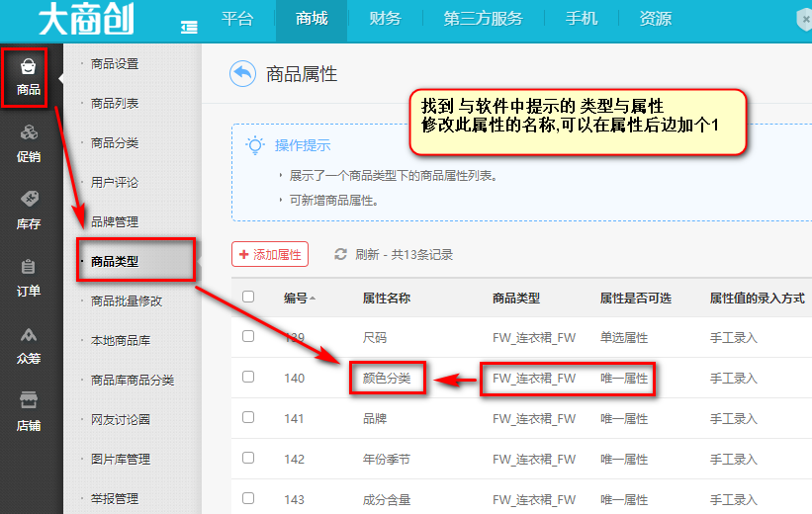Screen dimensions: 812x514
Task: Click the 大商创 logo
Action: [x=86, y=19]
